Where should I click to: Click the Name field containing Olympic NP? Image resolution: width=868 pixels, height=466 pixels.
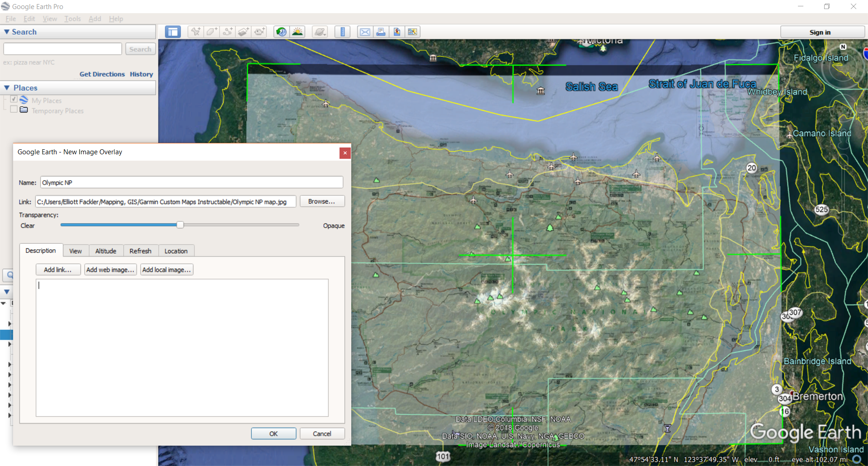click(x=192, y=182)
